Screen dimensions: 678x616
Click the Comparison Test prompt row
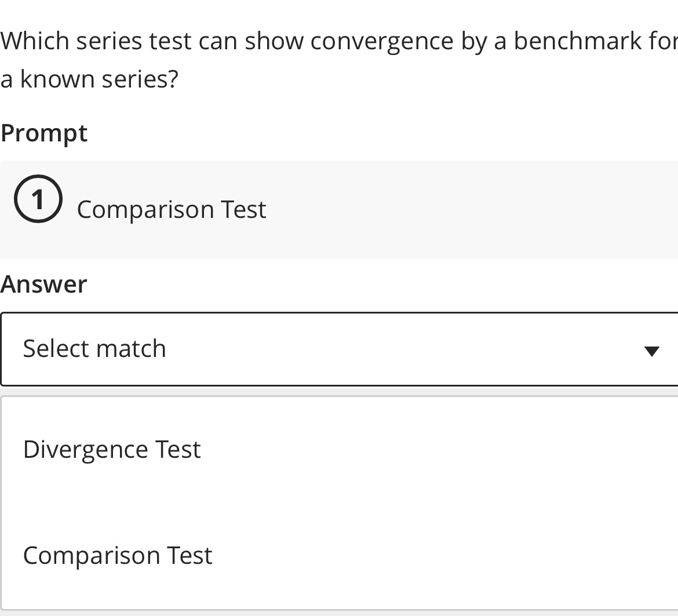[x=172, y=209]
